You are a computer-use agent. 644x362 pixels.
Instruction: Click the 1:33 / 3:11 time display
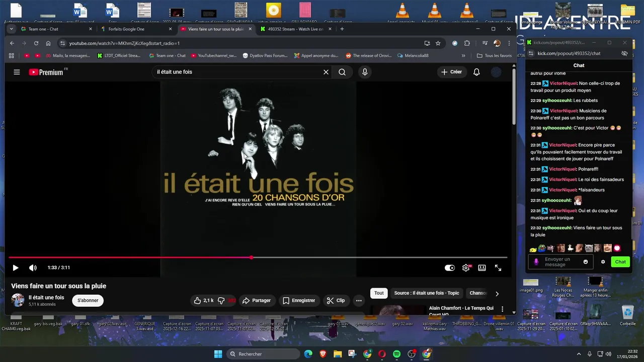click(x=59, y=268)
